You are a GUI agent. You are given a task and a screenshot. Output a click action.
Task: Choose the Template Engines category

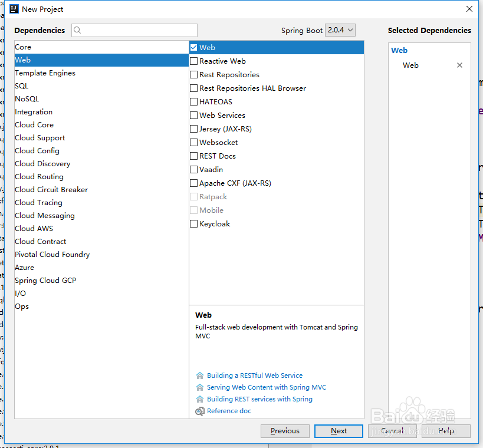pos(45,73)
